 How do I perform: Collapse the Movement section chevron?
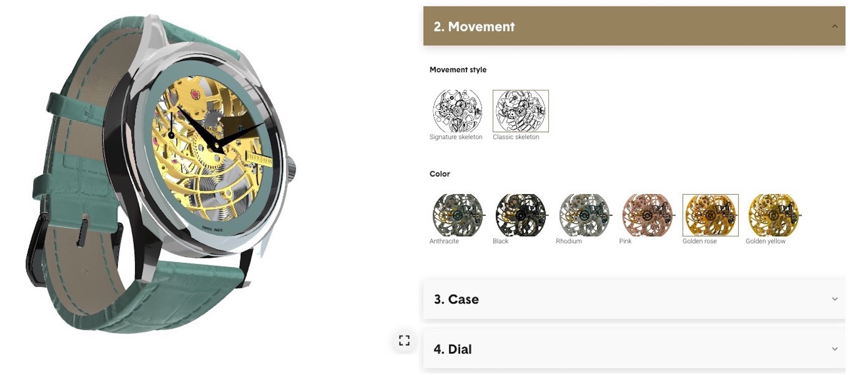pos(835,26)
